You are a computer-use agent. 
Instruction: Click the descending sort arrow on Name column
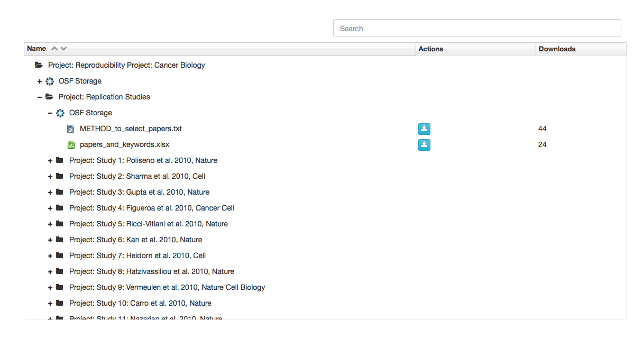click(x=64, y=48)
